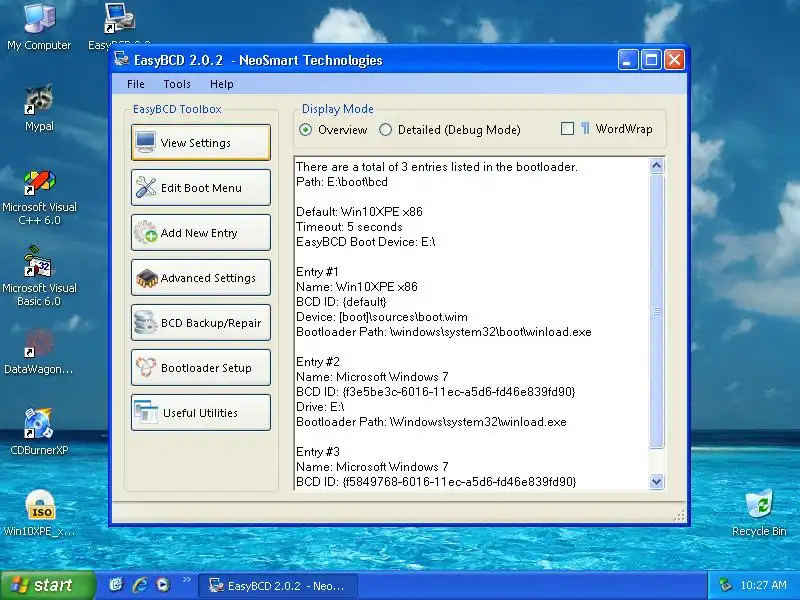This screenshot has height=600, width=800.
Task: Open Internet Explorer from quick launch
Action: (140, 585)
